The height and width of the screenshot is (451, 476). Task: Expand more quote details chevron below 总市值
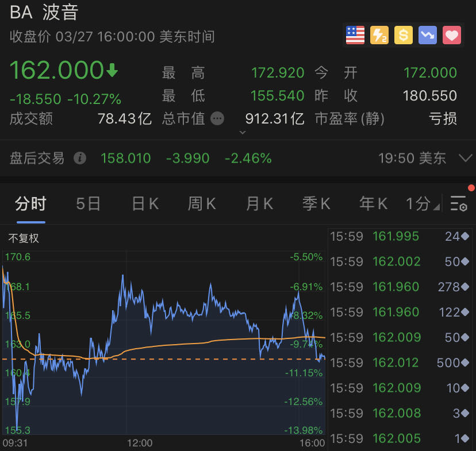click(243, 133)
